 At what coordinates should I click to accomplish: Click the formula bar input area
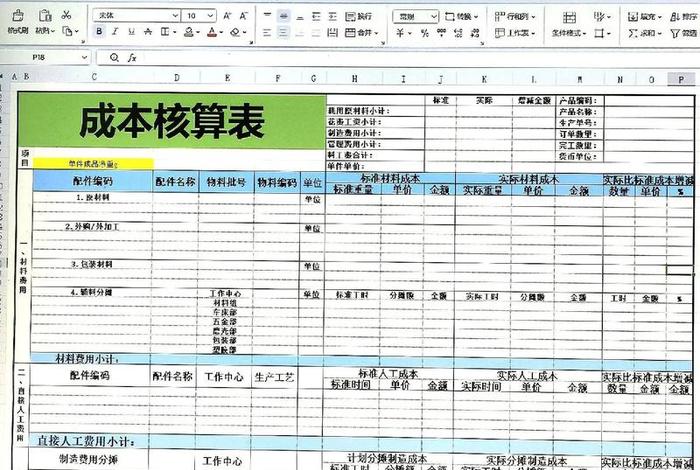tap(420, 58)
